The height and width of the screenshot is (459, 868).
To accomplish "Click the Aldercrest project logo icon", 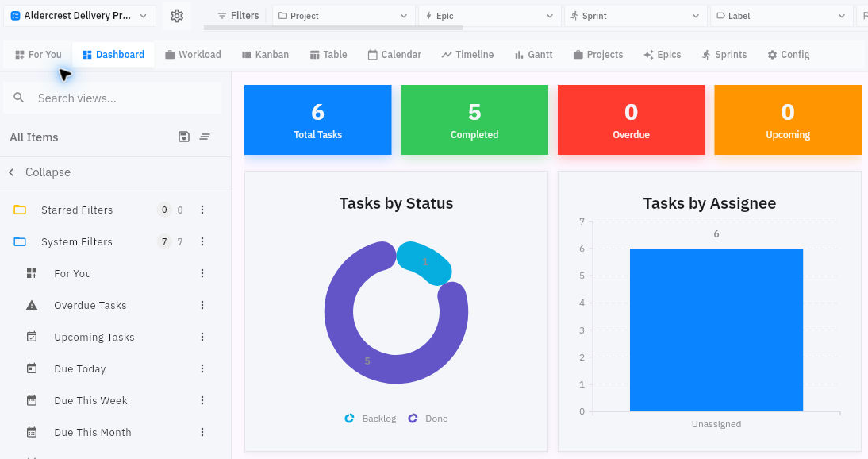I will tap(16, 16).
